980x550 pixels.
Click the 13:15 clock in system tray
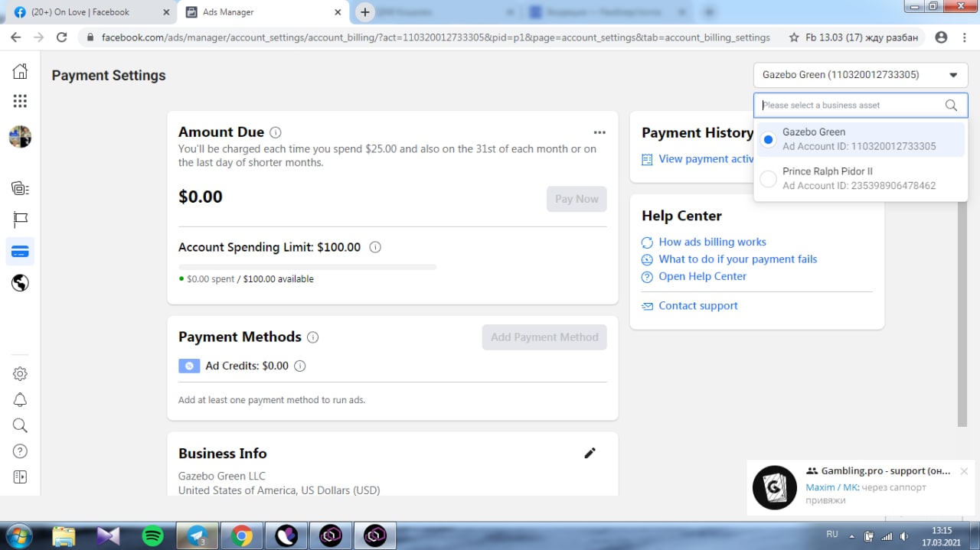click(942, 530)
